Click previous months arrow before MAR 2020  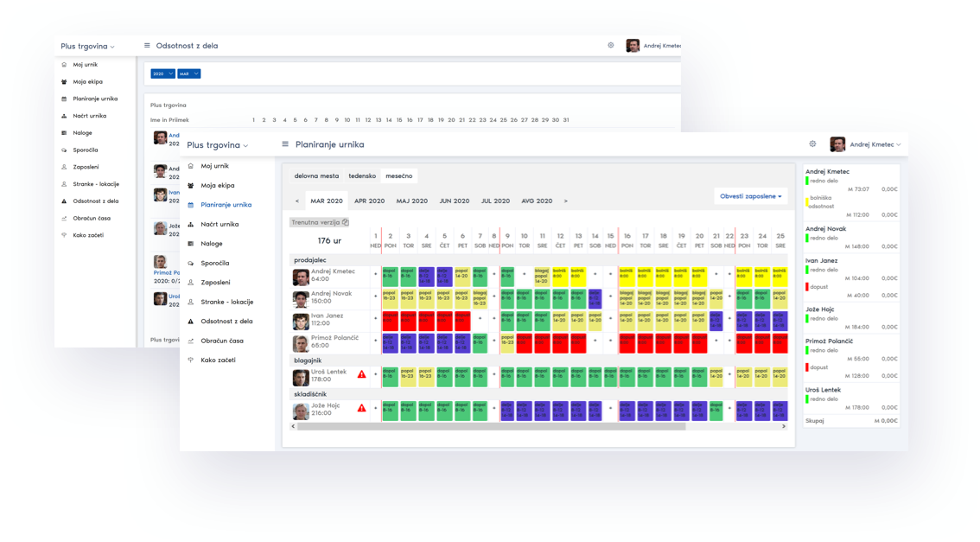[x=297, y=201]
